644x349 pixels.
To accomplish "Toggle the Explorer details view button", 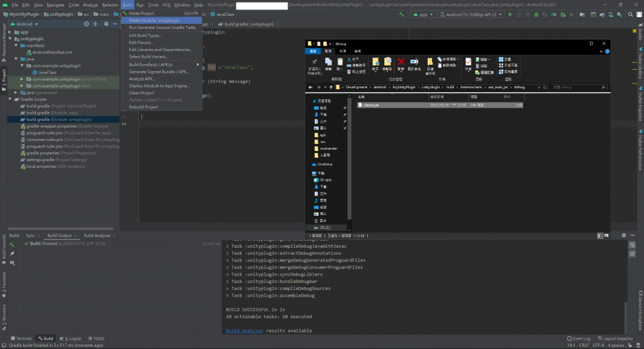I will point(599,236).
